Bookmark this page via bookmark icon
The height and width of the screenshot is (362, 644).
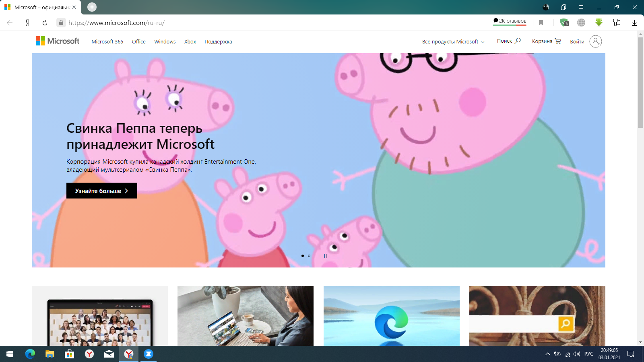[541, 23]
